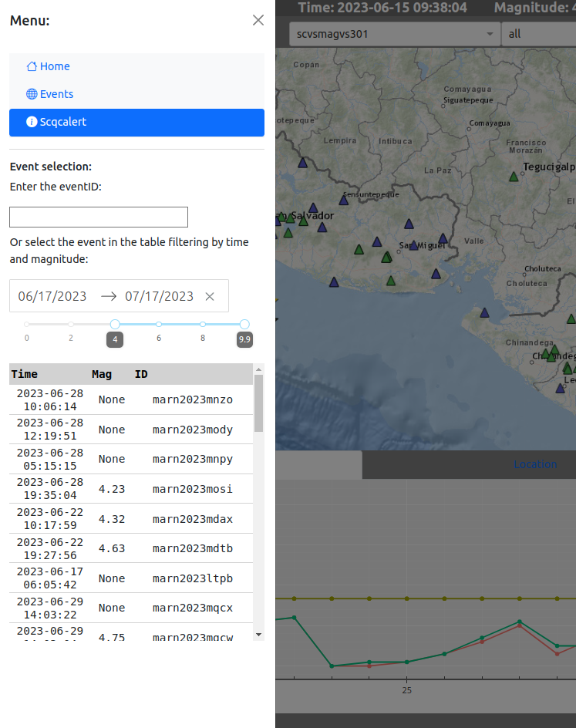
Task: Clear the selected date range
Action: click(x=210, y=296)
